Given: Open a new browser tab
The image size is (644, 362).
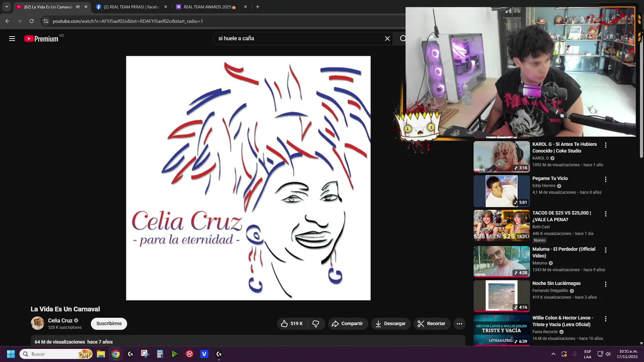Looking at the screenshot, I should (258, 7).
